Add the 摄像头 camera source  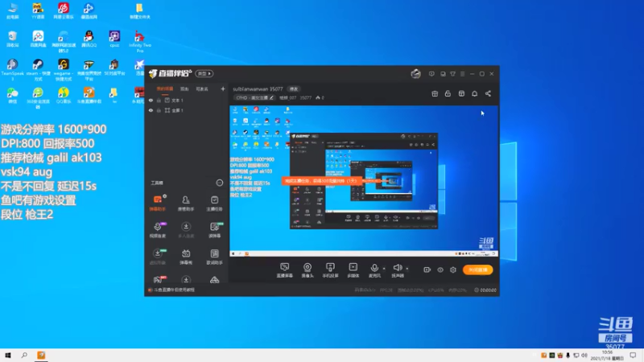point(308,270)
